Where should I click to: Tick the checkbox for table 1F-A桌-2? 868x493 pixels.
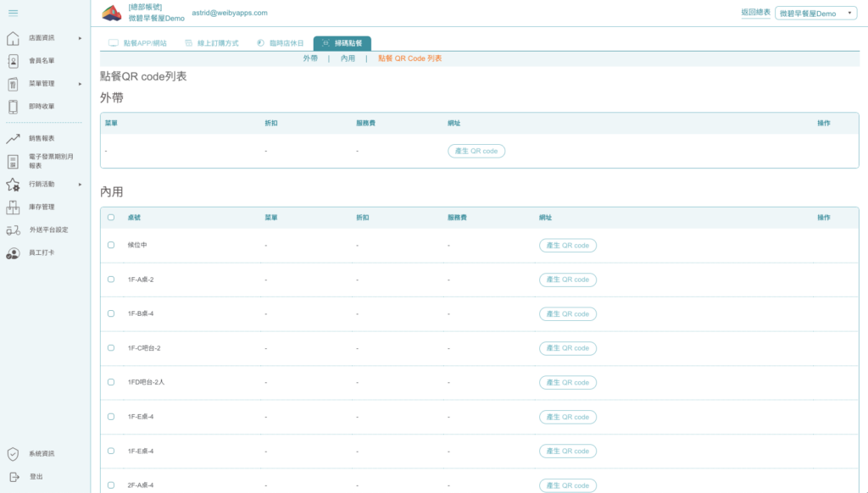111,280
